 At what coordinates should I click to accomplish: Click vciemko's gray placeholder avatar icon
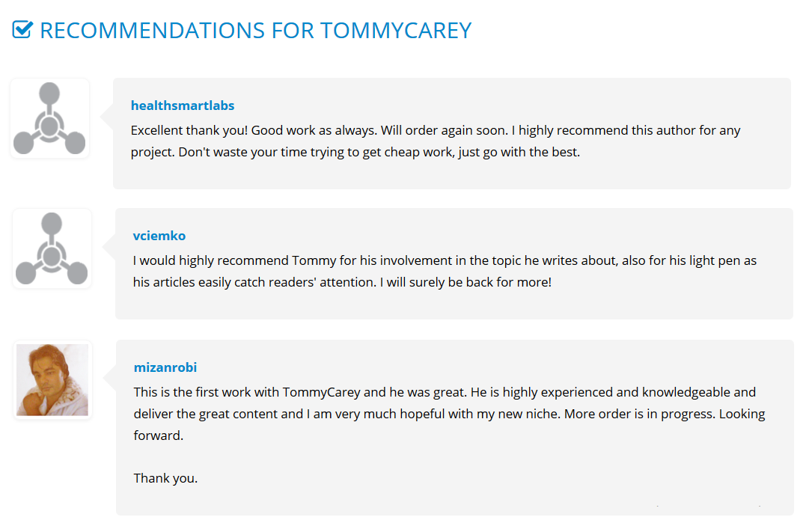tap(52, 249)
